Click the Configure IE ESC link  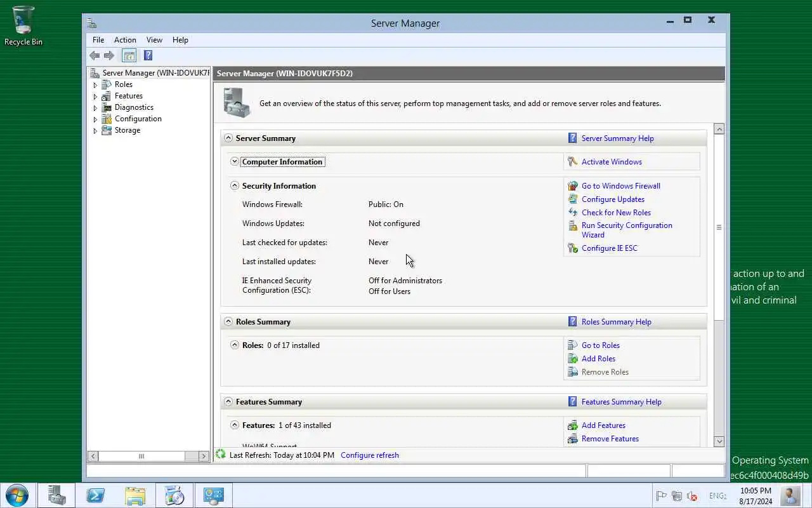[609, 248]
